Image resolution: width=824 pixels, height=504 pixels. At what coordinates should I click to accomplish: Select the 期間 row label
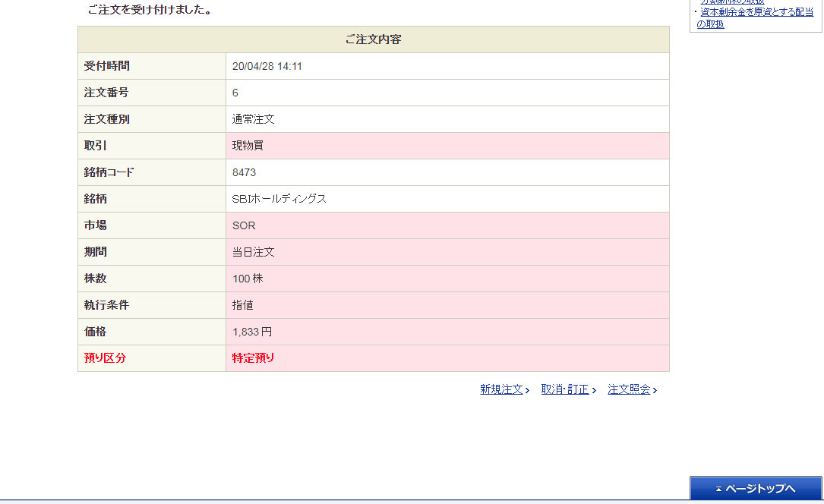95,252
